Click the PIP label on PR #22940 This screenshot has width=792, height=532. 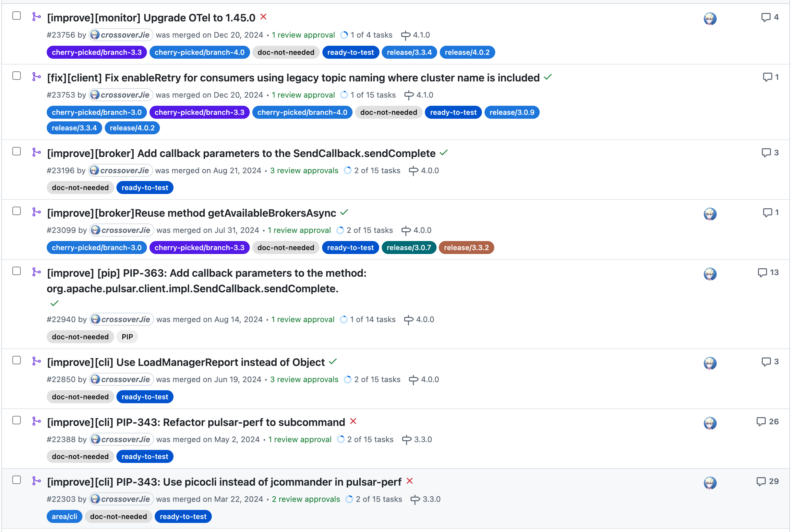[127, 337]
